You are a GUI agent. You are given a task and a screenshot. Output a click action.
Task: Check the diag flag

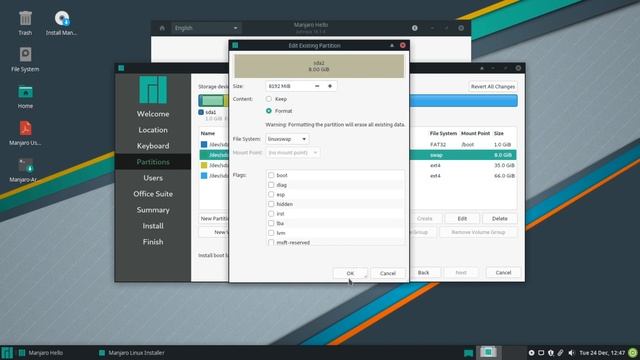[271, 185]
